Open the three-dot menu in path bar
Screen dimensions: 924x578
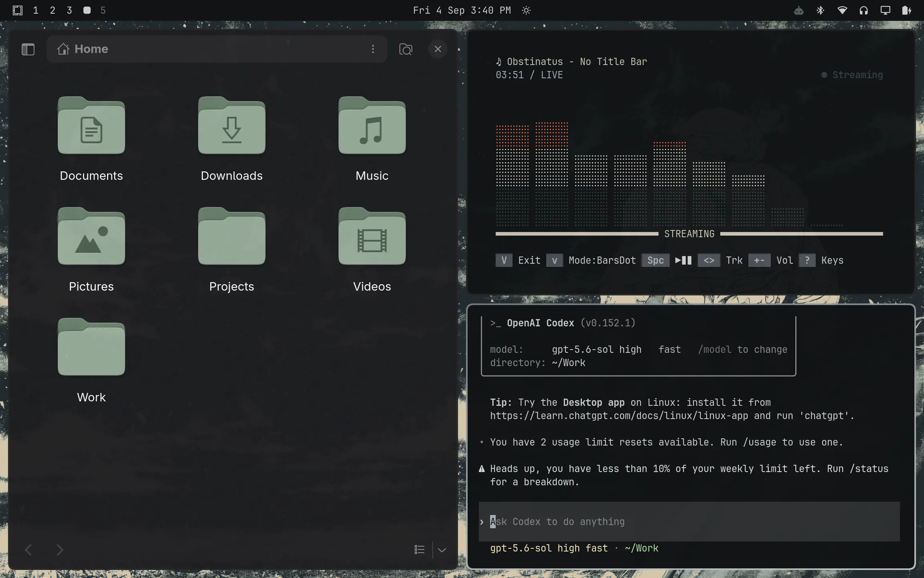[373, 49]
